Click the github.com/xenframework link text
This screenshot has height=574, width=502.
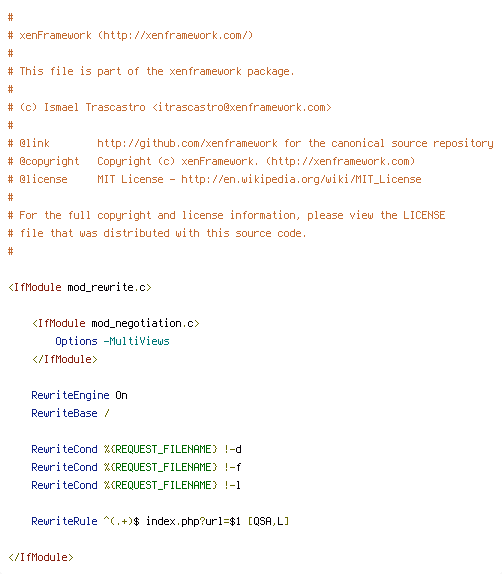pos(187,144)
